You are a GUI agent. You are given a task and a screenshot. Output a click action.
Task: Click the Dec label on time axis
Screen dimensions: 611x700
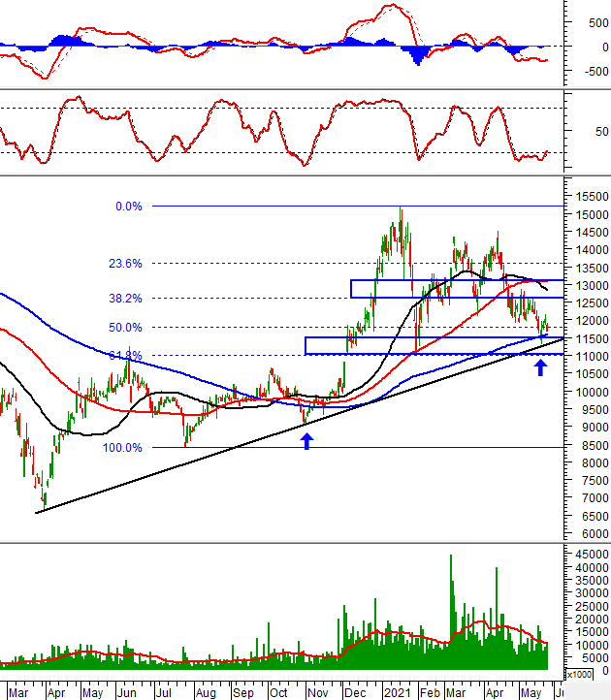coord(355,693)
